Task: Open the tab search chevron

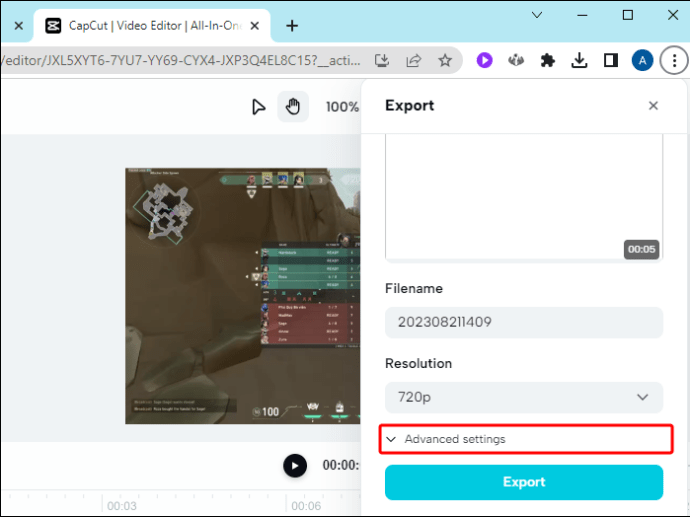Action: click(x=537, y=15)
